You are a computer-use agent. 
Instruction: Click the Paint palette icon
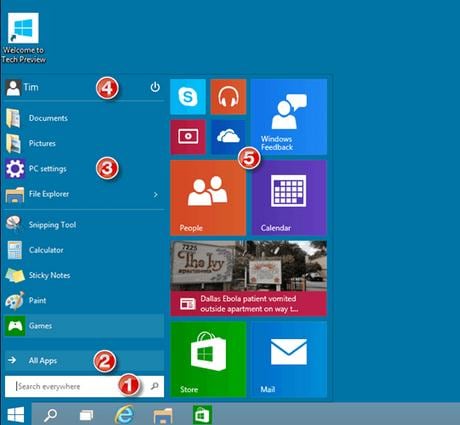[15, 300]
